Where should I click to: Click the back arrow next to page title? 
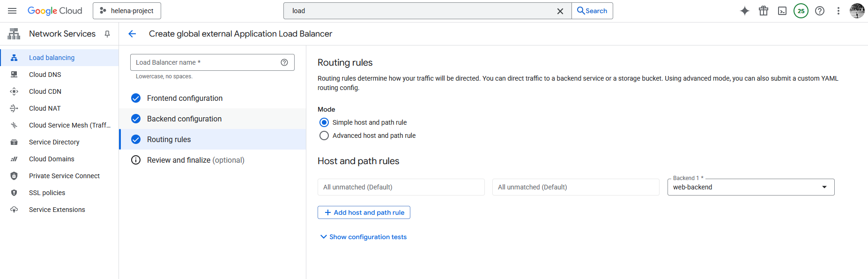132,34
